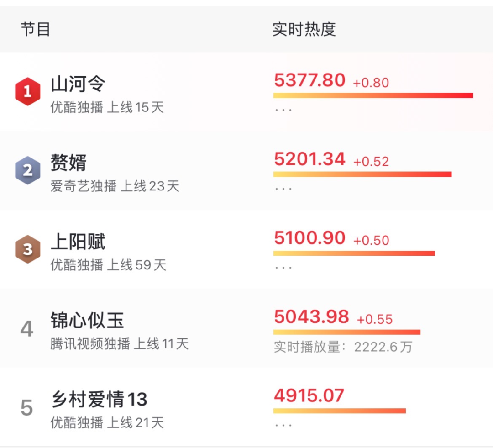
Task: Click the rank 5 number
Action: click(x=27, y=408)
